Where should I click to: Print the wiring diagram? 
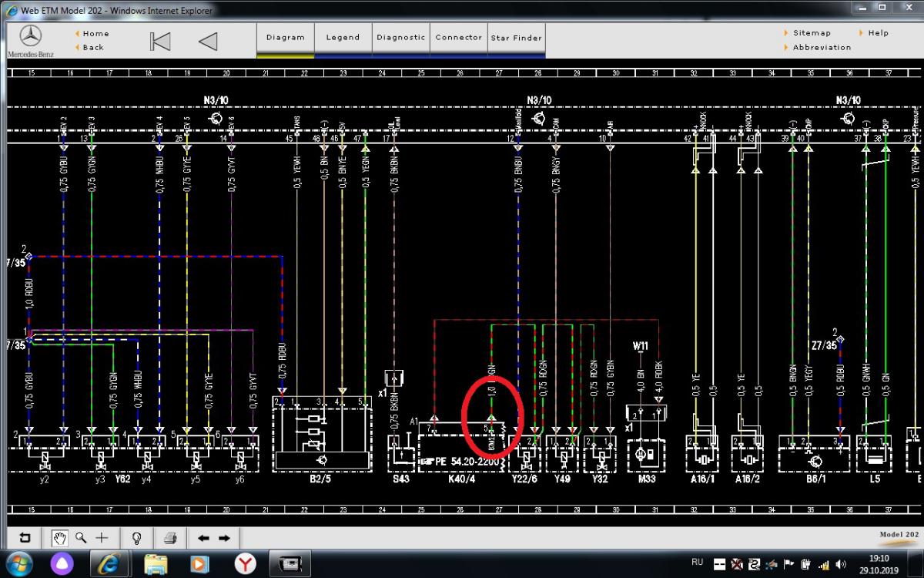point(170,538)
